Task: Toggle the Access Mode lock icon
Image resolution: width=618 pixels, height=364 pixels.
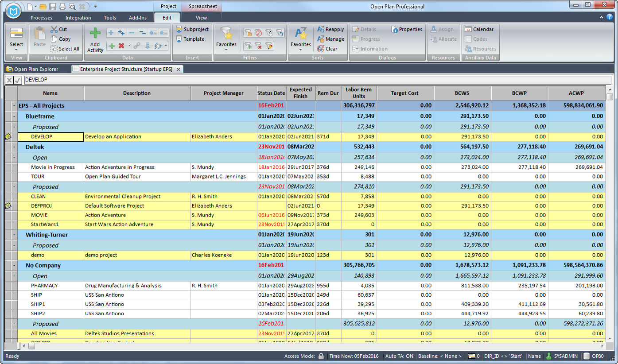Action: 321,356
